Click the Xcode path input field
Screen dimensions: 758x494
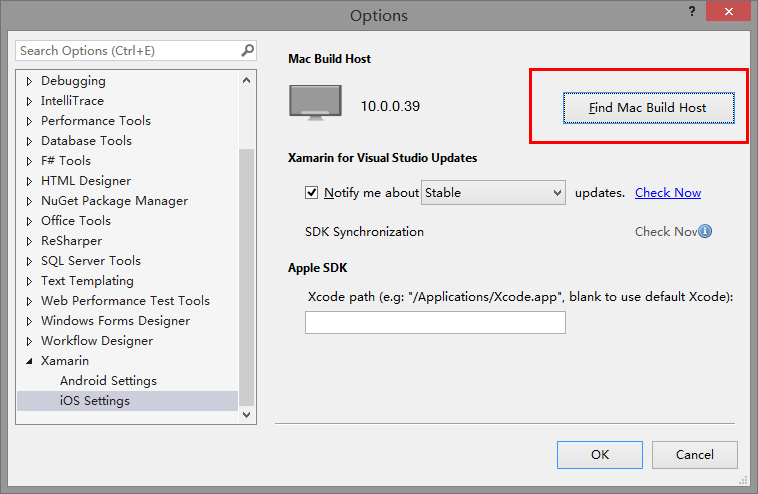[x=435, y=322]
